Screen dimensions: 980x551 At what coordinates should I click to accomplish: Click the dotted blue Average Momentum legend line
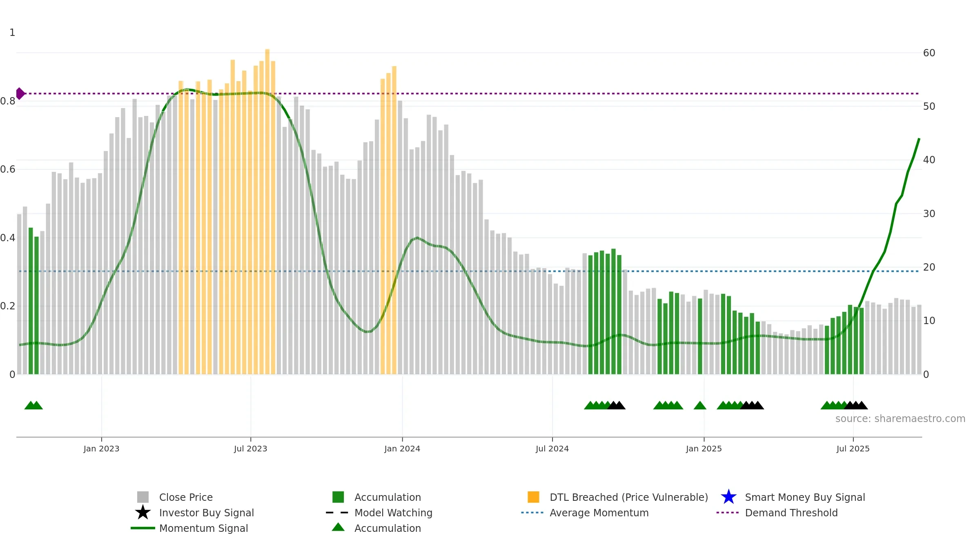(x=532, y=513)
